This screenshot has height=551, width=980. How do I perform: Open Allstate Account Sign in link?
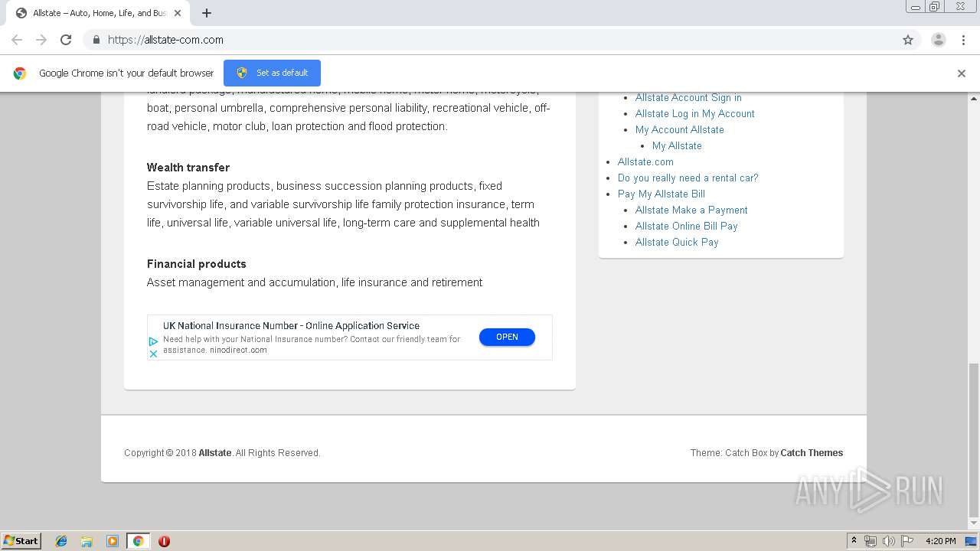point(688,97)
